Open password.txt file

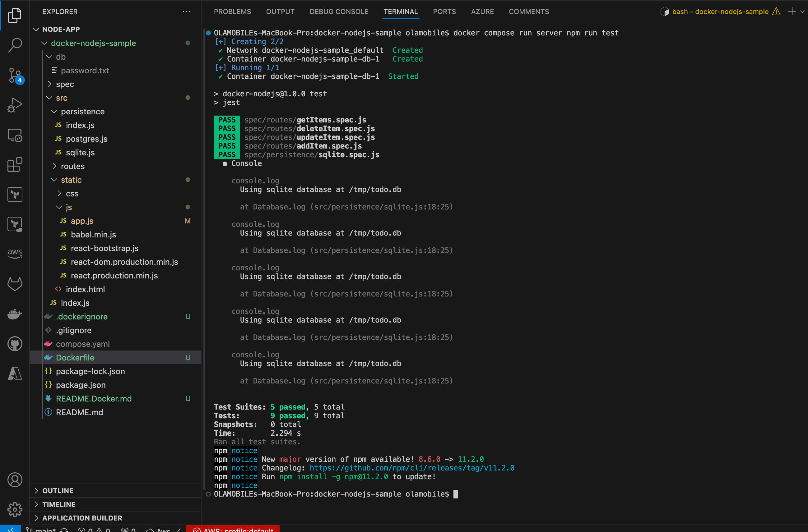(x=115, y=70)
